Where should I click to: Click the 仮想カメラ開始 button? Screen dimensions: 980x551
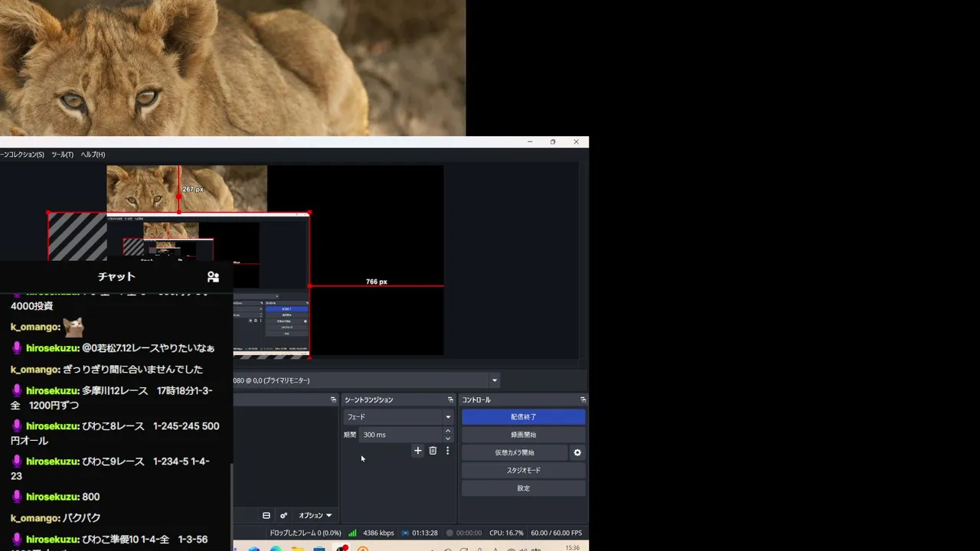[514, 452]
